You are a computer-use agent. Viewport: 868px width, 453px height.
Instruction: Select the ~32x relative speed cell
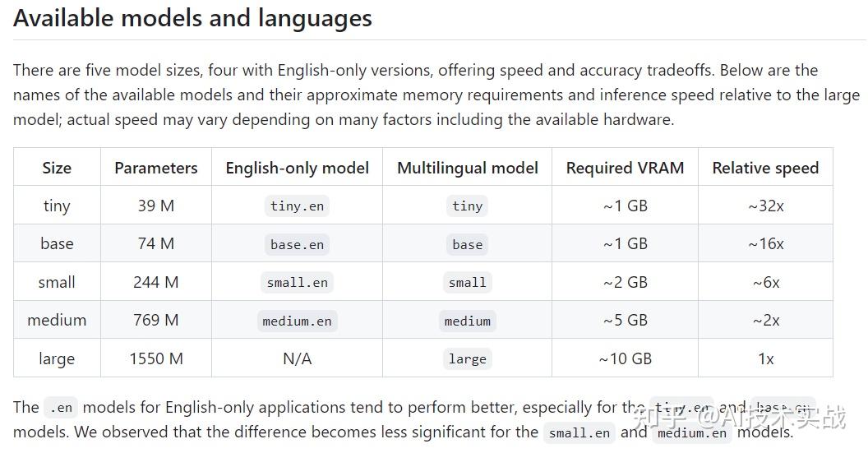(x=765, y=206)
